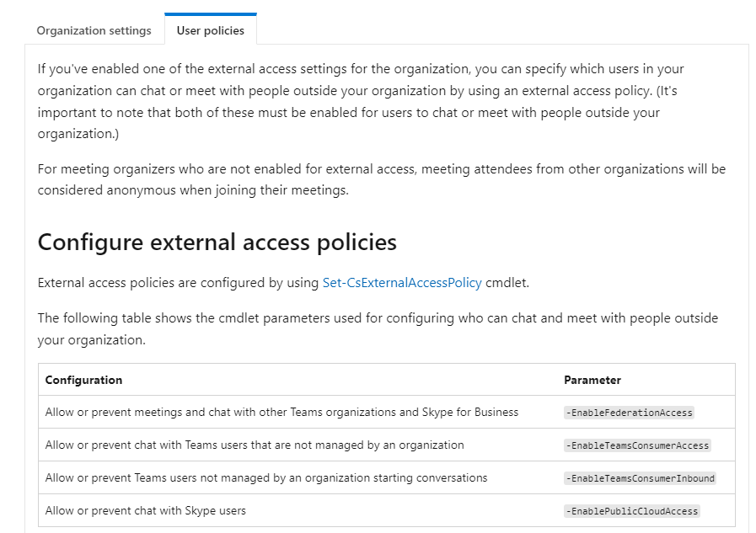Click the text 'External access policies are configured by using'
This screenshot has height=533, width=756.
pos(178,283)
